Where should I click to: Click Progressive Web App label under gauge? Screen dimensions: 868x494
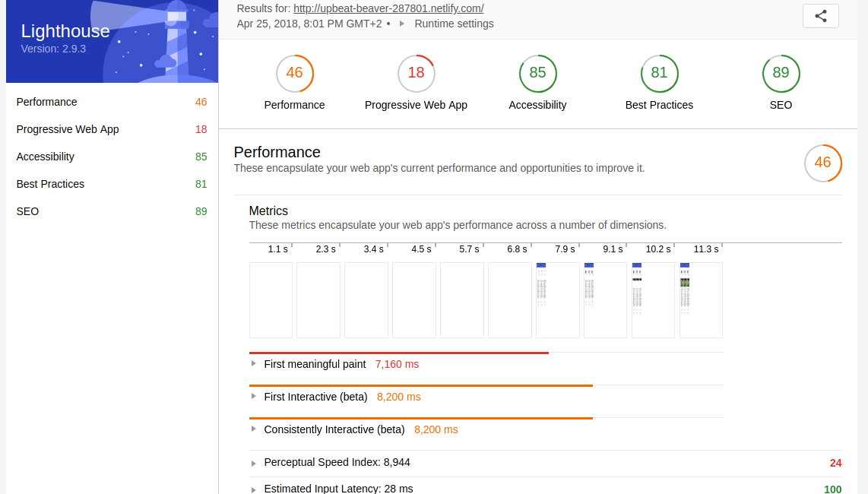[417, 105]
